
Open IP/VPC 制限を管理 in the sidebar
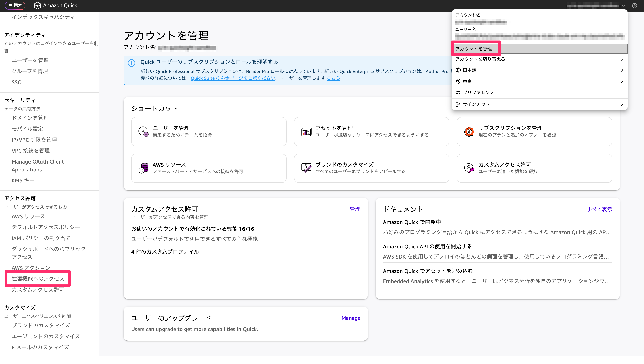coord(34,140)
